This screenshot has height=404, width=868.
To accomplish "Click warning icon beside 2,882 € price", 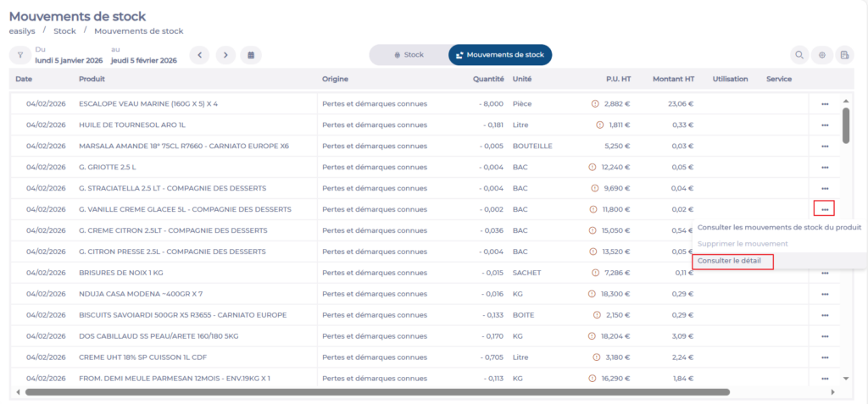I will point(595,104).
